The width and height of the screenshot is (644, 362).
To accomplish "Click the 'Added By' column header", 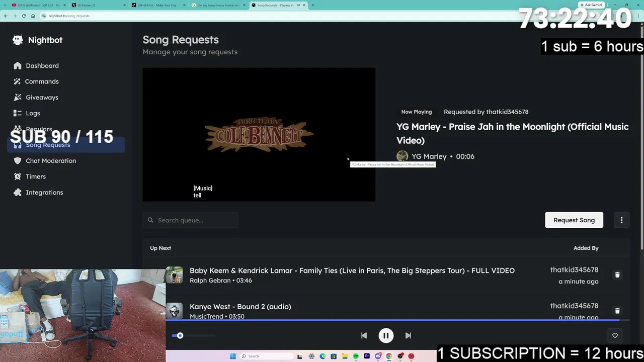I will [586, 248].
